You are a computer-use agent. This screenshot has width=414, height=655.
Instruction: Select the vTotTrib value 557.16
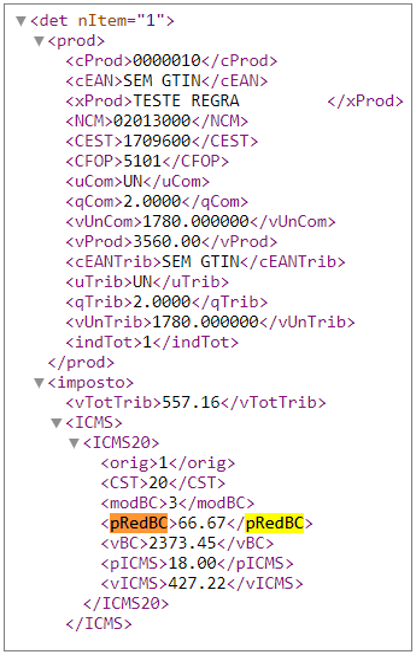point(191,402)
